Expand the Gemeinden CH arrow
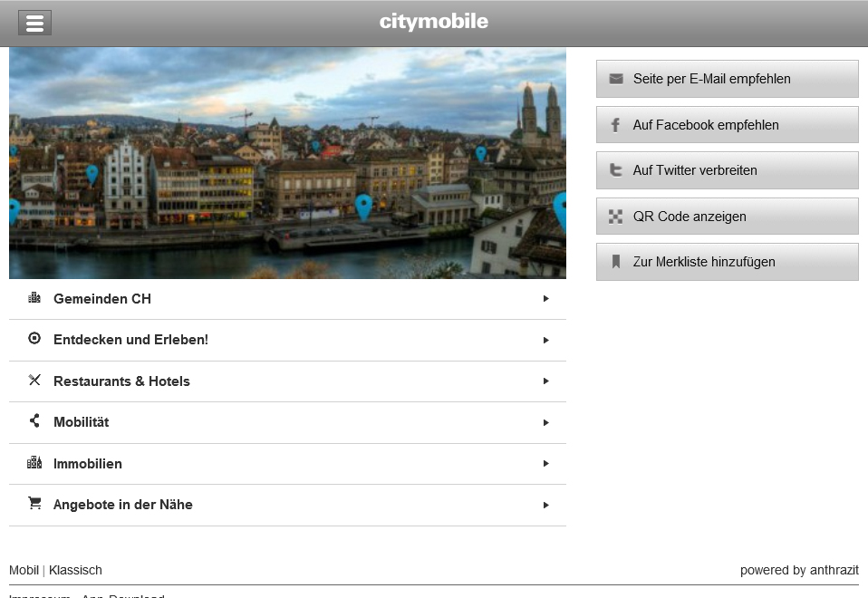Viewport: 868px width, 598px height. (x=545, y=299)
